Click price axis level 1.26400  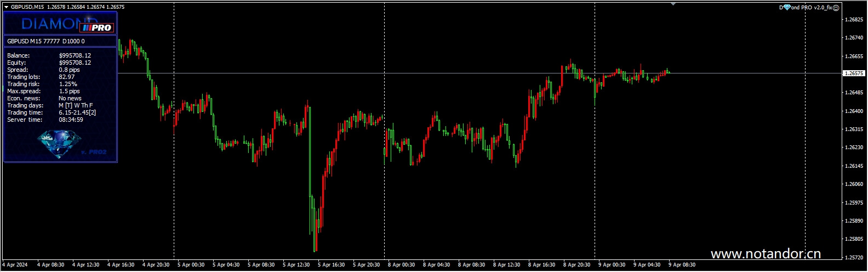click(x=855, y=111)
